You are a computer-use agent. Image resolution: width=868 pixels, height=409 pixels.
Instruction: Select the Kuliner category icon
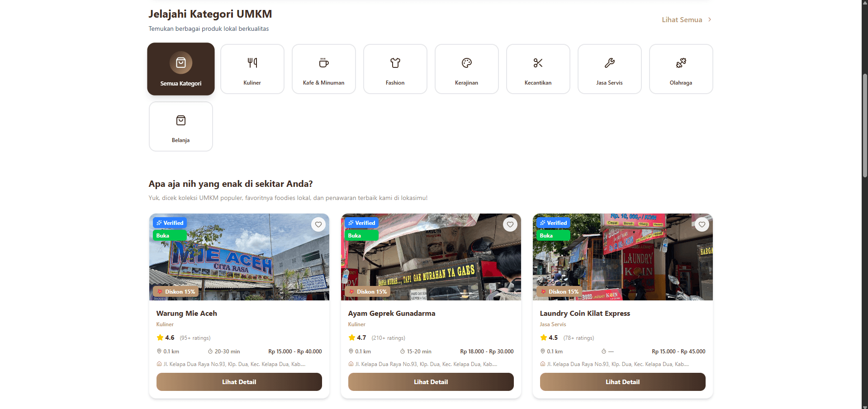(x=252, y=63)
